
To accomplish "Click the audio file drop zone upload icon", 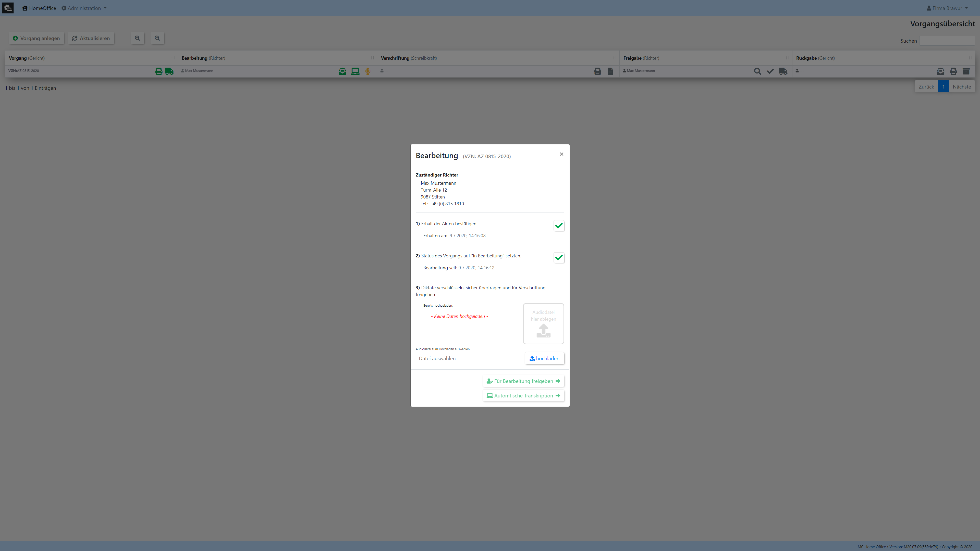I will click(x=543, y=330).
